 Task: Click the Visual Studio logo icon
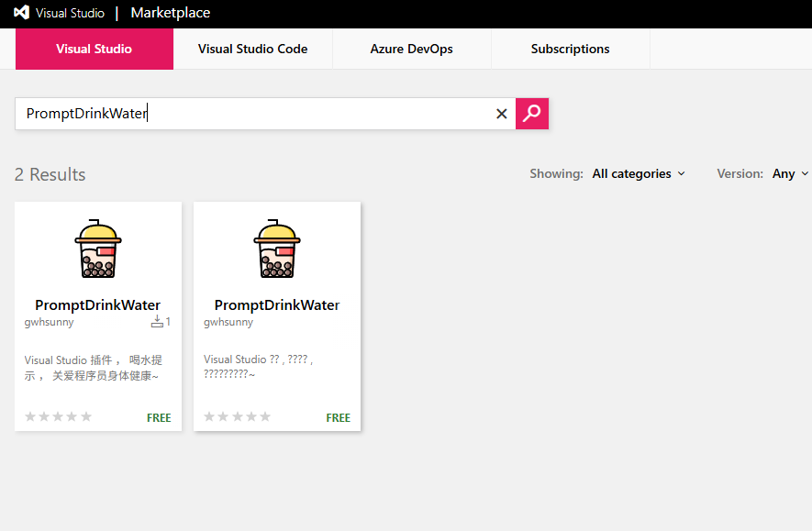point(21,13)
